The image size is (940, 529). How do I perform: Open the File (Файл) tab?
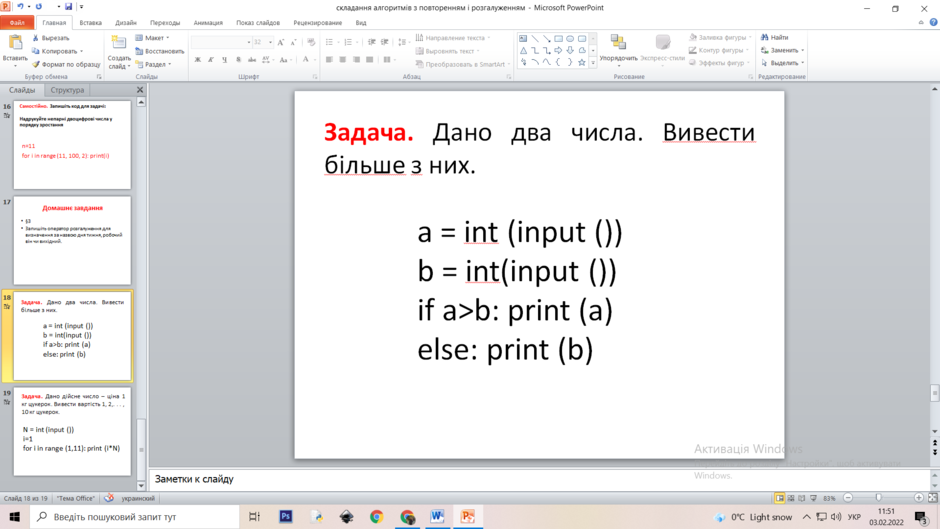pos(17,23)
